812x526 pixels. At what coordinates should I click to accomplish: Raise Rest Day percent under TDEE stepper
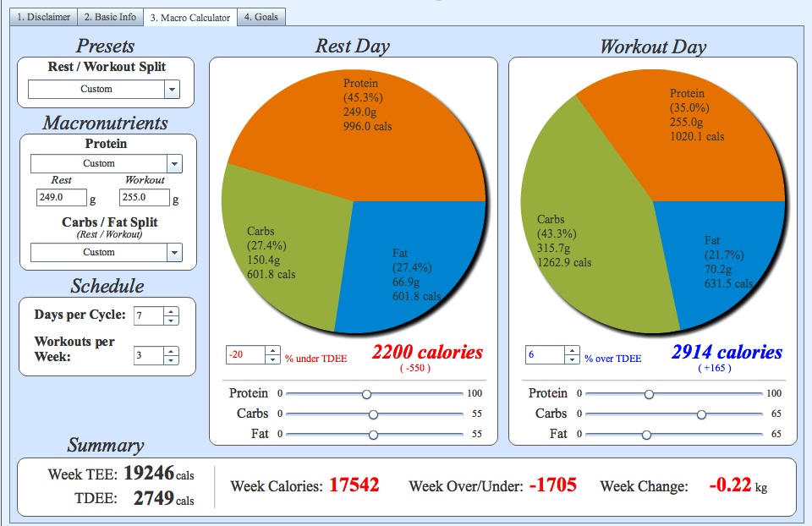tap(272, 350)
